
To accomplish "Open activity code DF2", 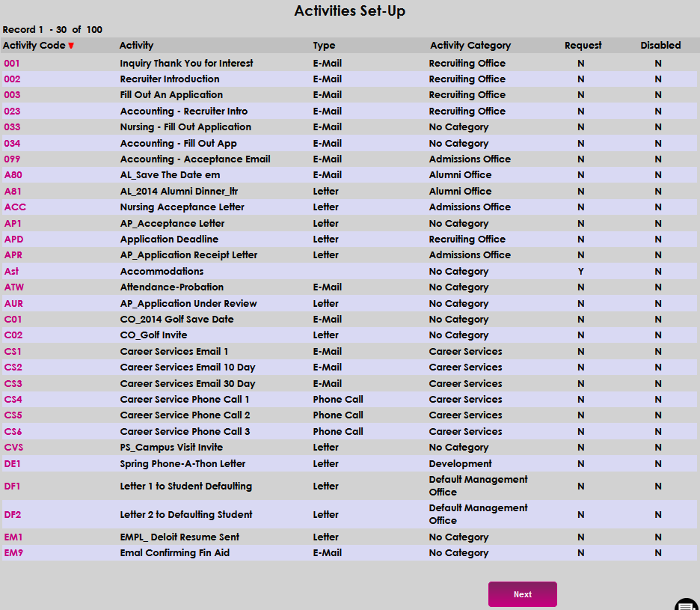I will 13,514.
